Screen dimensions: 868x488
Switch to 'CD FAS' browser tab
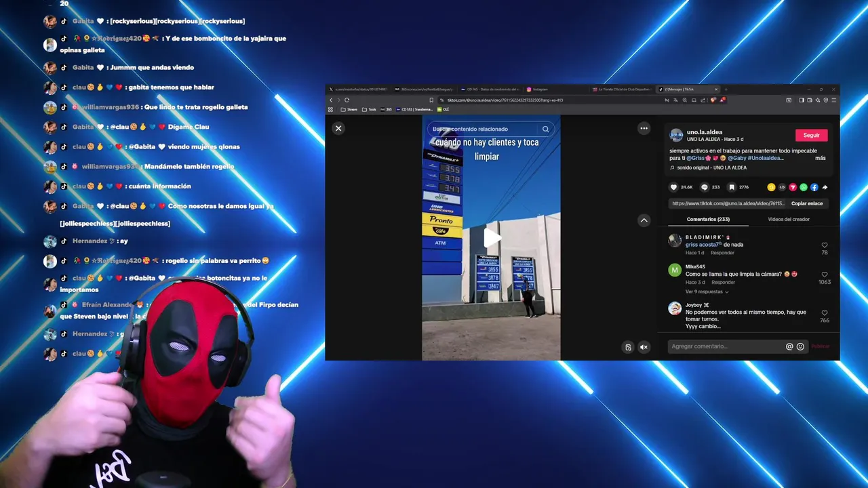pos(491,89)
